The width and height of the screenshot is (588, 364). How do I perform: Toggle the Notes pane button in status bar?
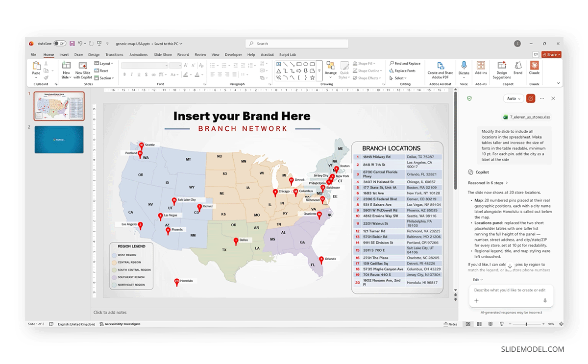pos(450,324)
